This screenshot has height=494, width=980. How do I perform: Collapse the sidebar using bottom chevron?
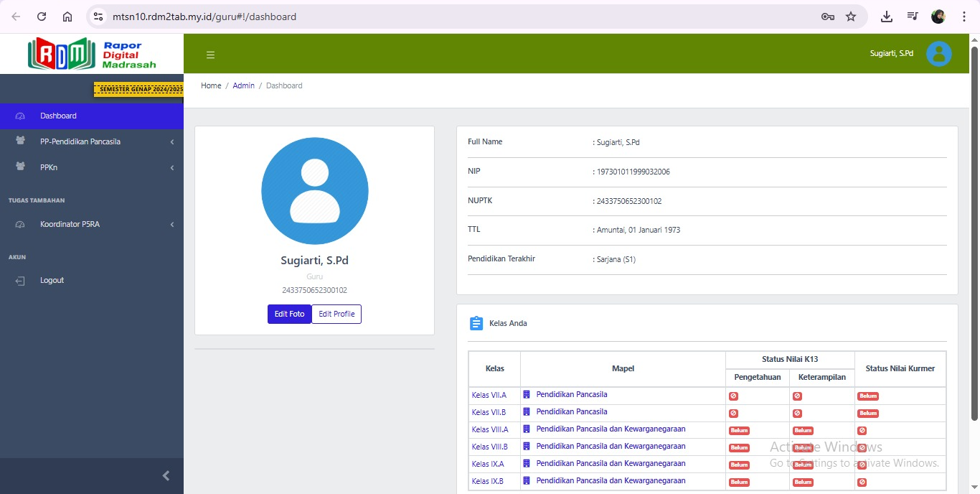pos(166,475)
